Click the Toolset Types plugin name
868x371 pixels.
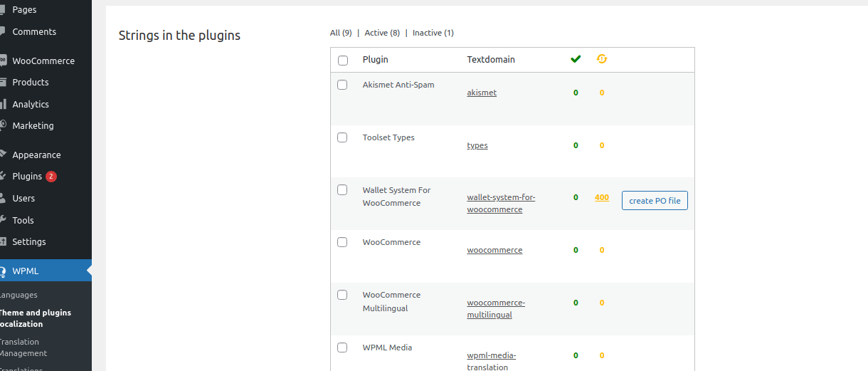tap(388, 137)
